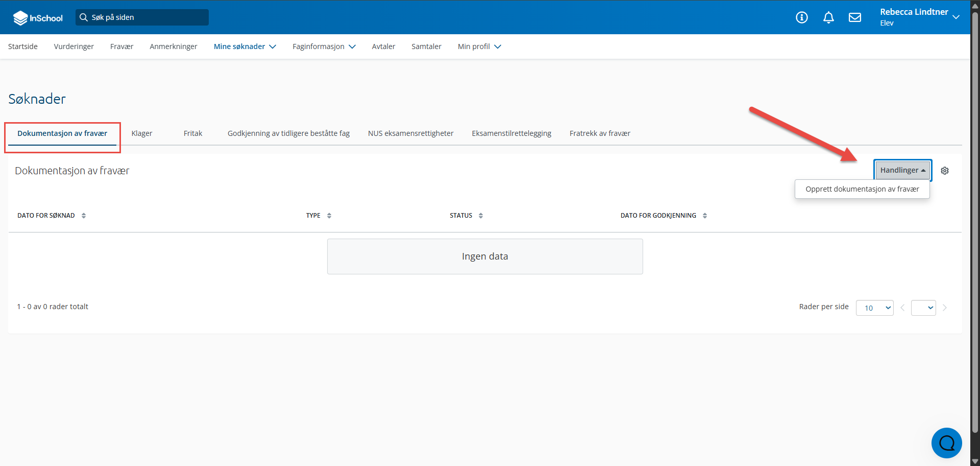Open the page number dropdown
Image resolution: width=980 pixels, height=466 pixels.
pyautogui.click(x=923, y=308)
